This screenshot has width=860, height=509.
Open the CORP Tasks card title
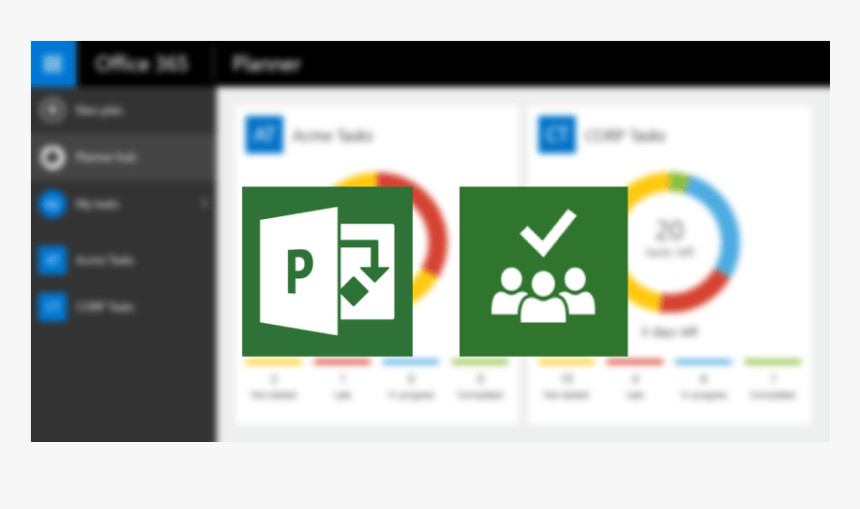point(625,135)
